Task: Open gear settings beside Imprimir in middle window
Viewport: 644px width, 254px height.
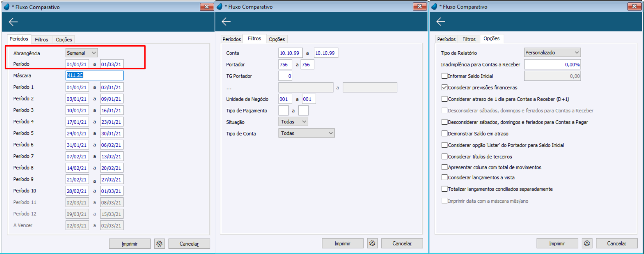Action: (x=372, y=243)
